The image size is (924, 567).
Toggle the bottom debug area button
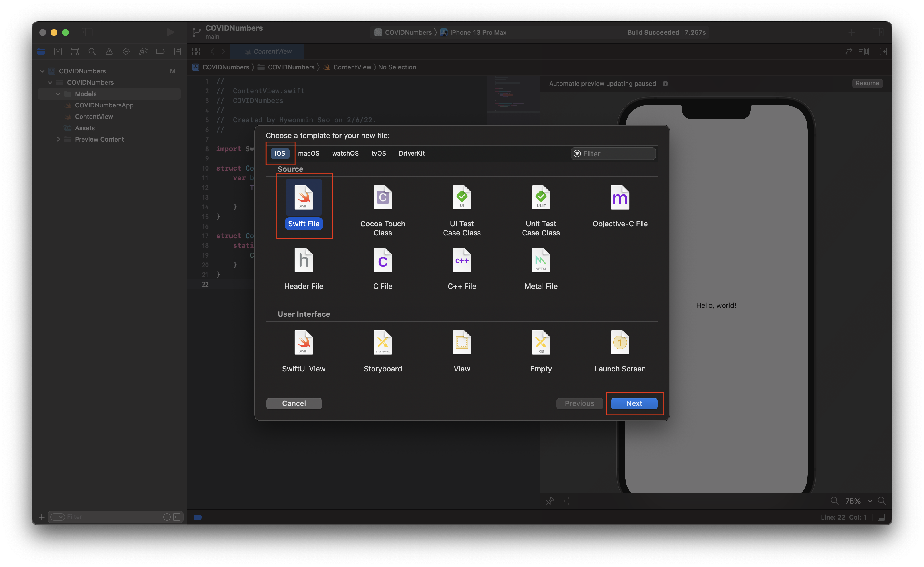pyautogui.click(x=881, y=517)
